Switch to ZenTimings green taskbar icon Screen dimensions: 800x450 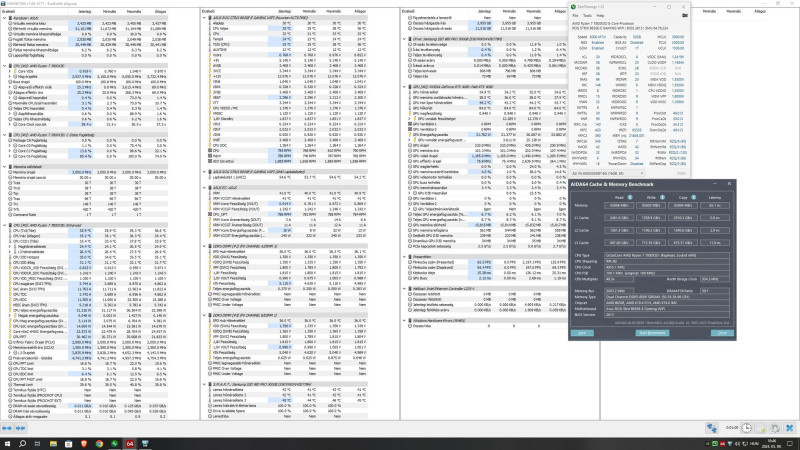tap(114, 444)
